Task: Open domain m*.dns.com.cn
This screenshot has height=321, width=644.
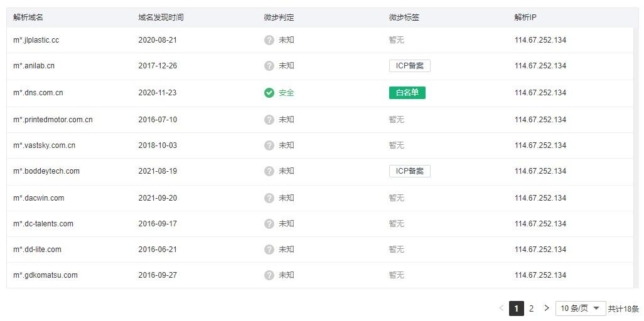Action: (x=38, y=93)
